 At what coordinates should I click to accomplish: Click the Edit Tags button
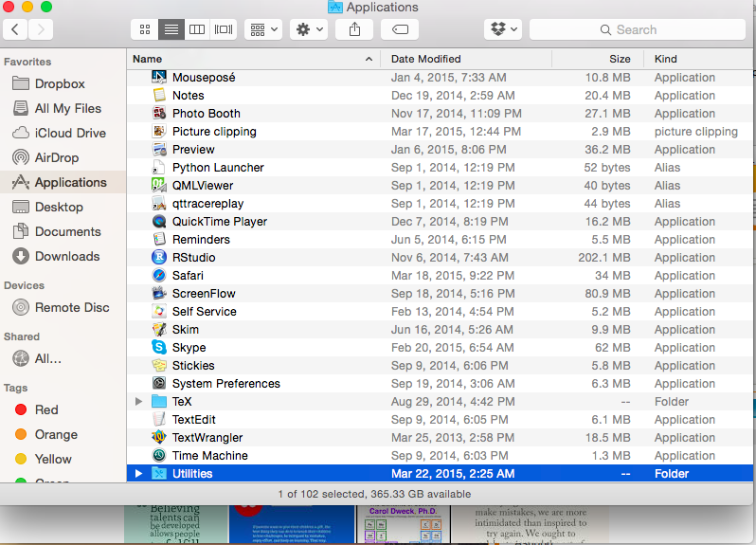coord(400,30)
